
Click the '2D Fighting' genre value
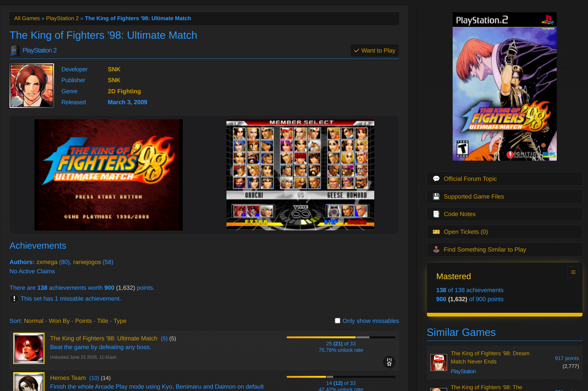[124, 91]
